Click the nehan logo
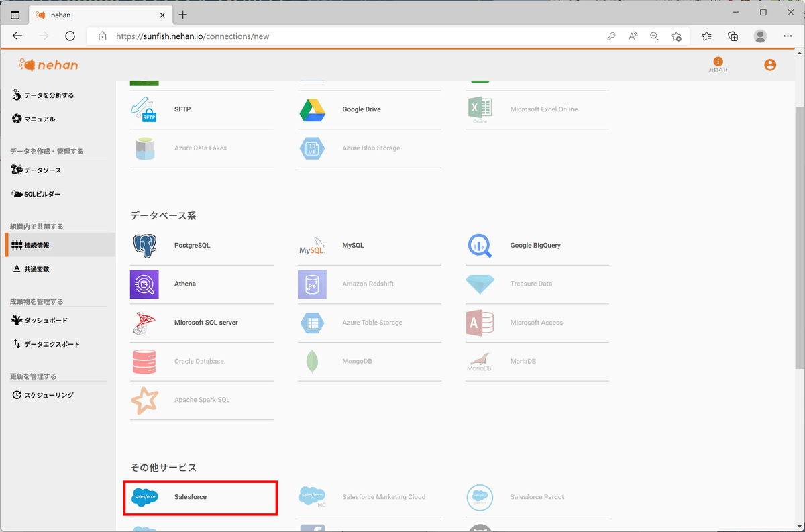805x532 pixels. tap(48, 64)
